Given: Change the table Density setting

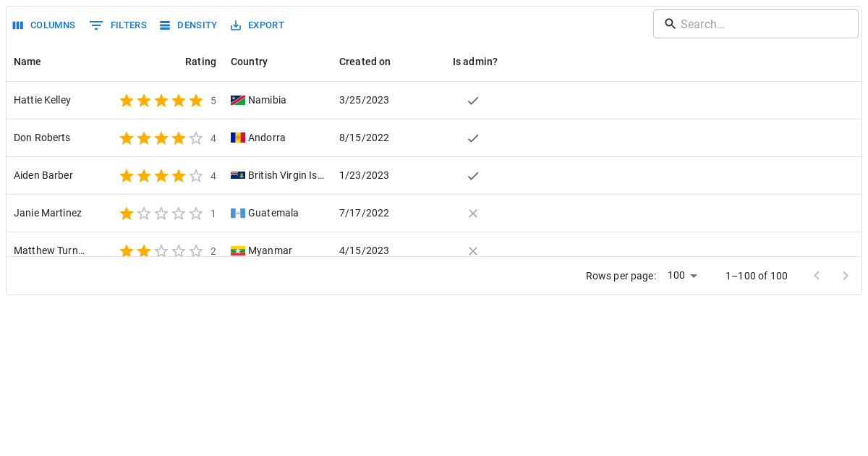Looking at the screenshot, I should 188,25.
